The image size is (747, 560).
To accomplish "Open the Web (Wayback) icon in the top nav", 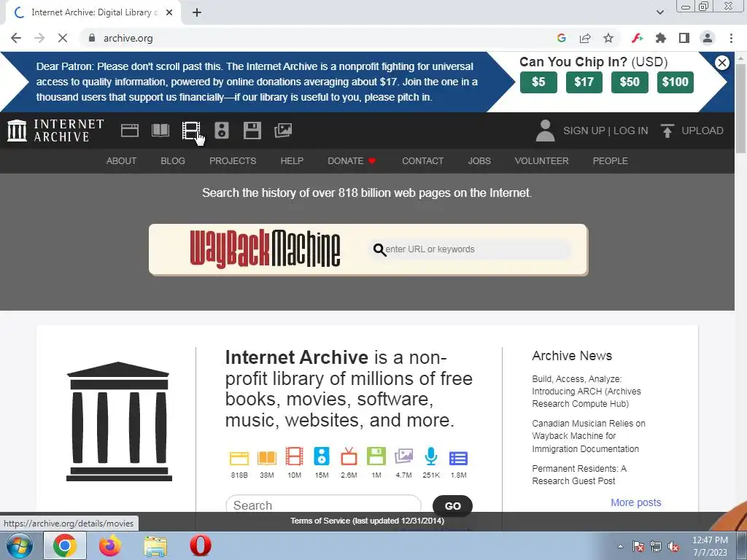I will click(x=130, y=131).
